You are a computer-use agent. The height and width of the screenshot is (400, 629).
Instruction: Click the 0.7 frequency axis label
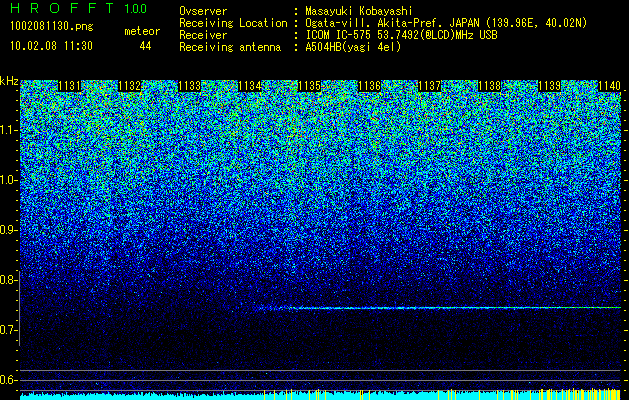(8, 330)
